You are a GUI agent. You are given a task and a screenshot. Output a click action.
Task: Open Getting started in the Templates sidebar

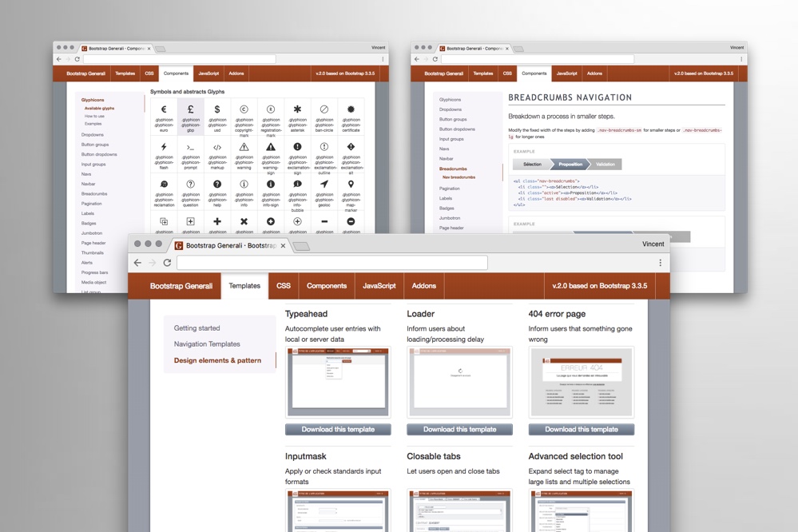click(197, 328)
